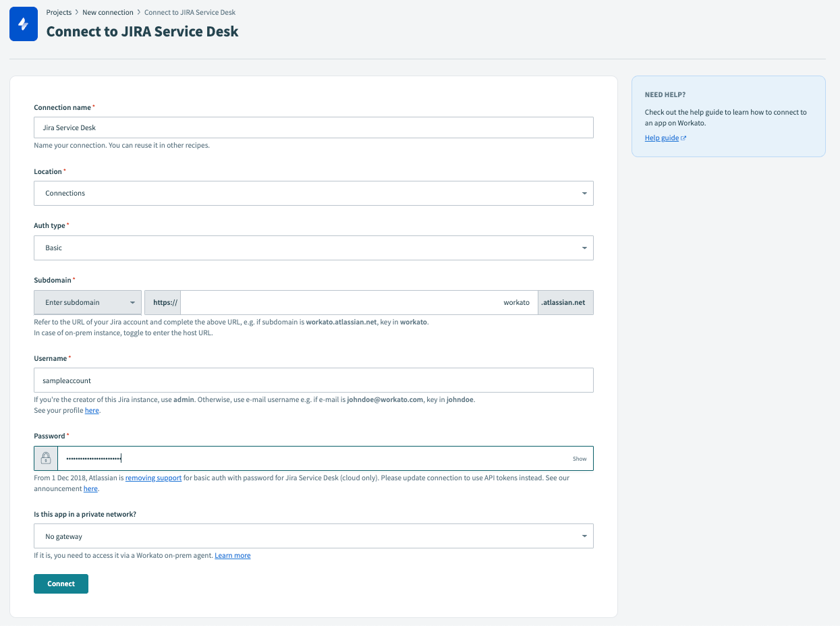
Task: Click the announcement here link below Password
Action: click(90, 489)
